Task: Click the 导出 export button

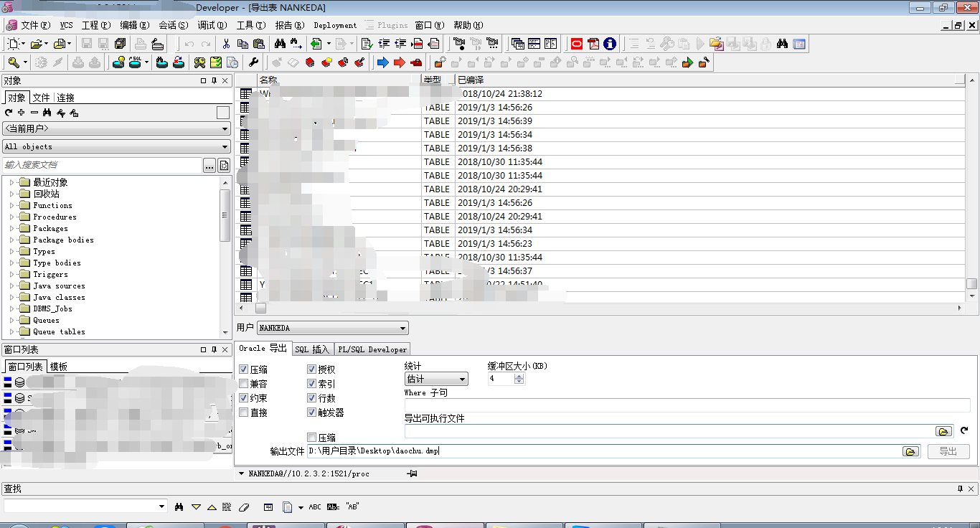Action: (x=948, y=451)
